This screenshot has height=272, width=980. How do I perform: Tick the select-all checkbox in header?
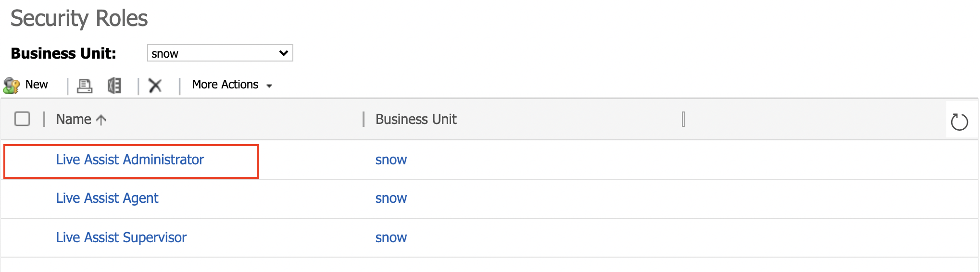[22, 119]
